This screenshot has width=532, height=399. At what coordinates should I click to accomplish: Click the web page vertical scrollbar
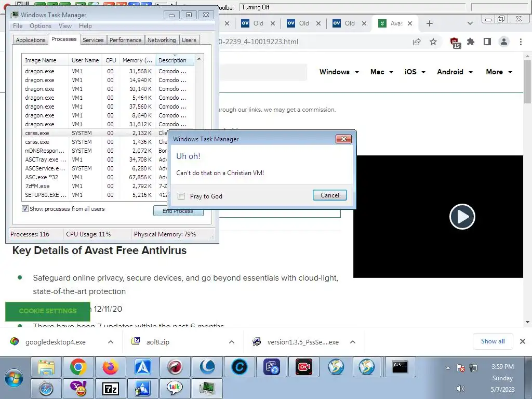click(x=527, y=82)
